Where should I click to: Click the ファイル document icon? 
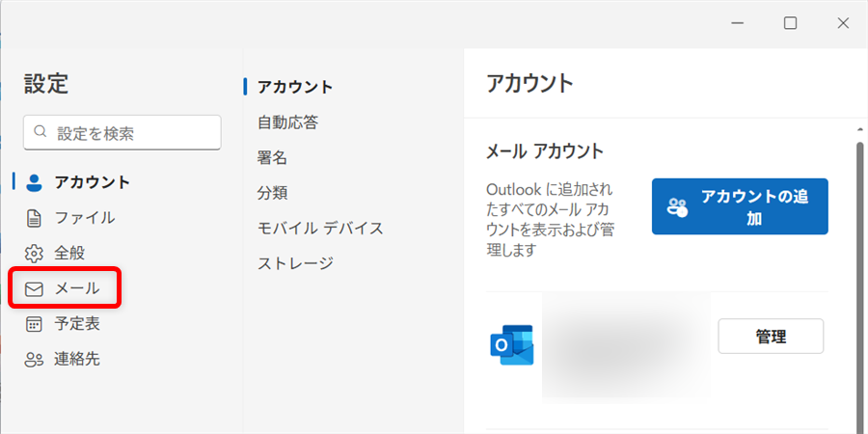[x=35, y=218]
